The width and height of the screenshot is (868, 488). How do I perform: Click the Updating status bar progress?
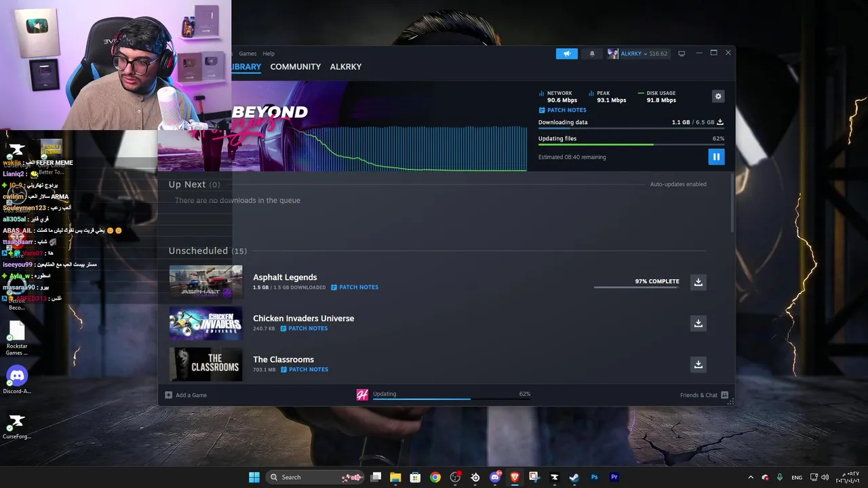(452, 399)
